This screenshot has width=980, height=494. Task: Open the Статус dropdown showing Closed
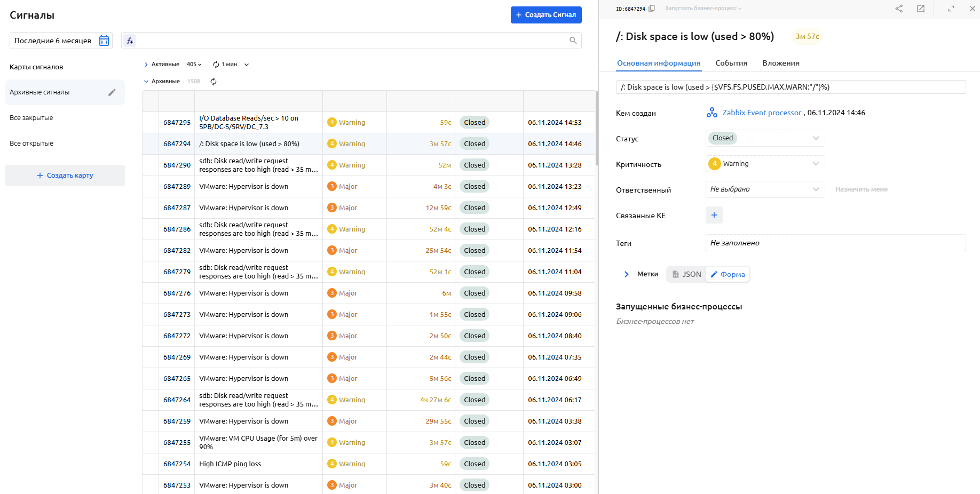pyautogui.click(x=764, y=138)
